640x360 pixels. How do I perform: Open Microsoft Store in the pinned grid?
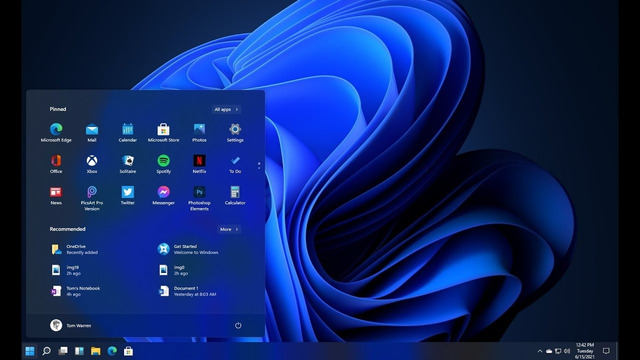(x=163, y=133)
